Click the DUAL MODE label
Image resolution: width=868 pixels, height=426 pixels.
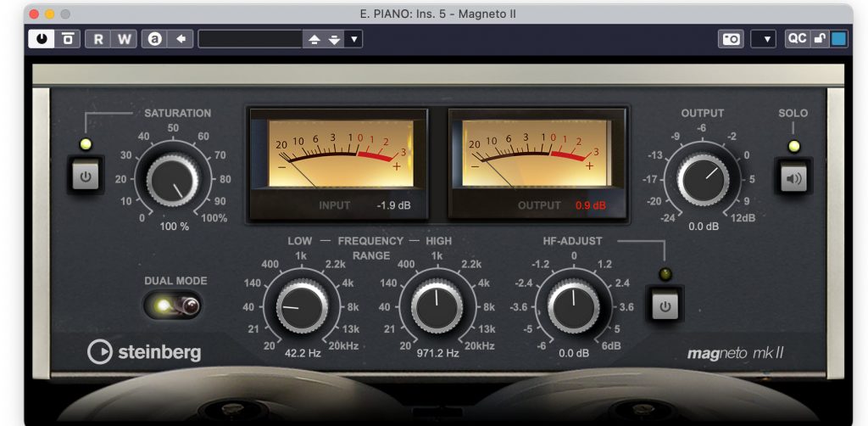[x=176, y=281]
